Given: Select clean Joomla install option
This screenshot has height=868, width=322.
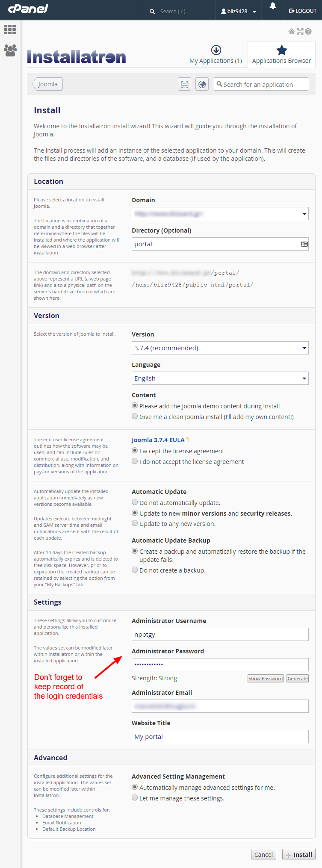Looking at the screenshot, I should pos(135,416).
